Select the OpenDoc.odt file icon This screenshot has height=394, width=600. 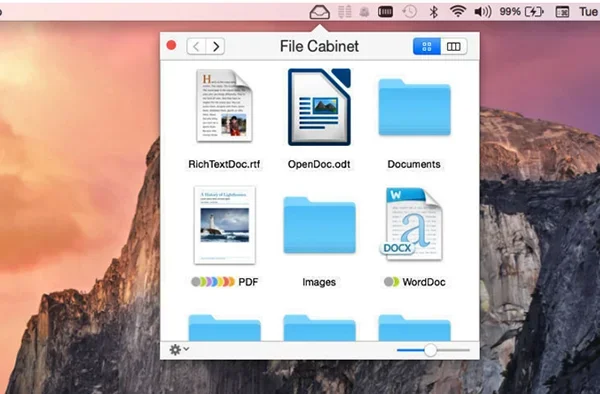(x=319, y=107)
